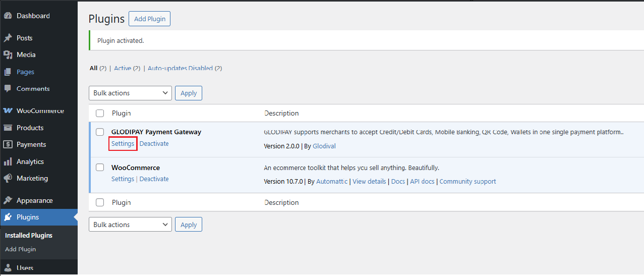
Task: Open Installed Plugins submenu entry
Action: (29, 235)
